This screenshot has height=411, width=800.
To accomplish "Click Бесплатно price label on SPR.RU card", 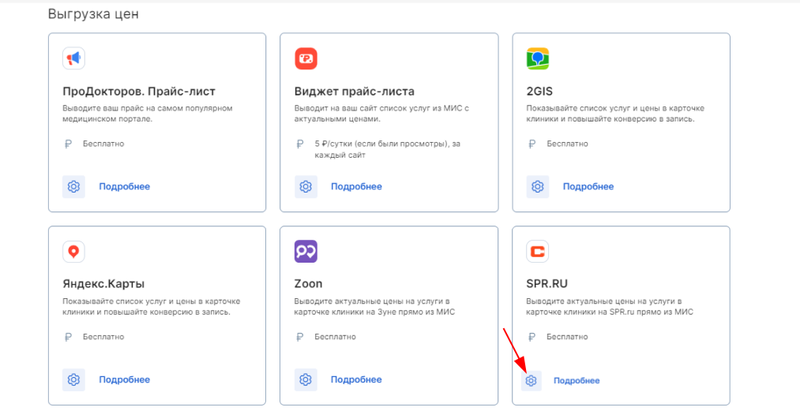I will (567, 337).
